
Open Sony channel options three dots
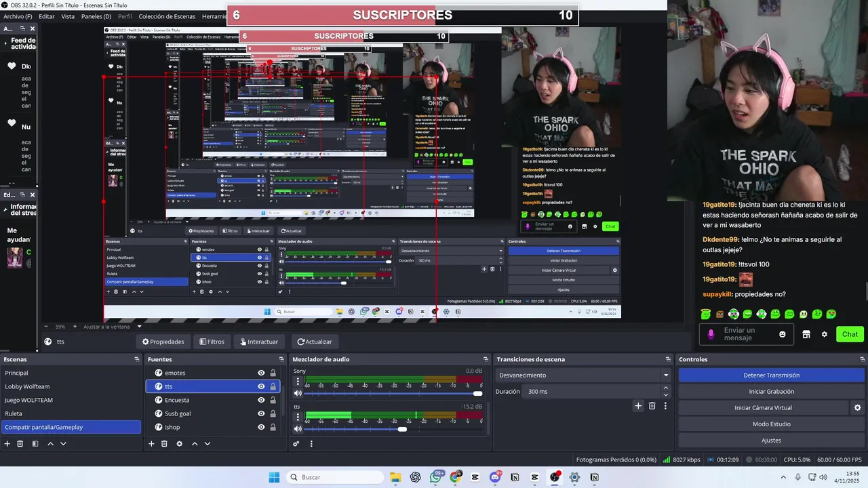tap(298, 381)
